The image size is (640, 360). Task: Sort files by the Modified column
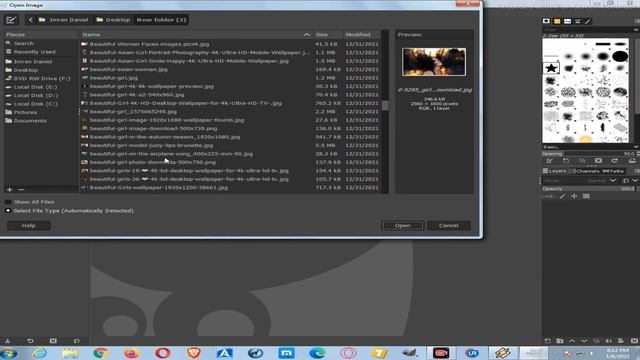pyautogui.click(x=361, y=35)
